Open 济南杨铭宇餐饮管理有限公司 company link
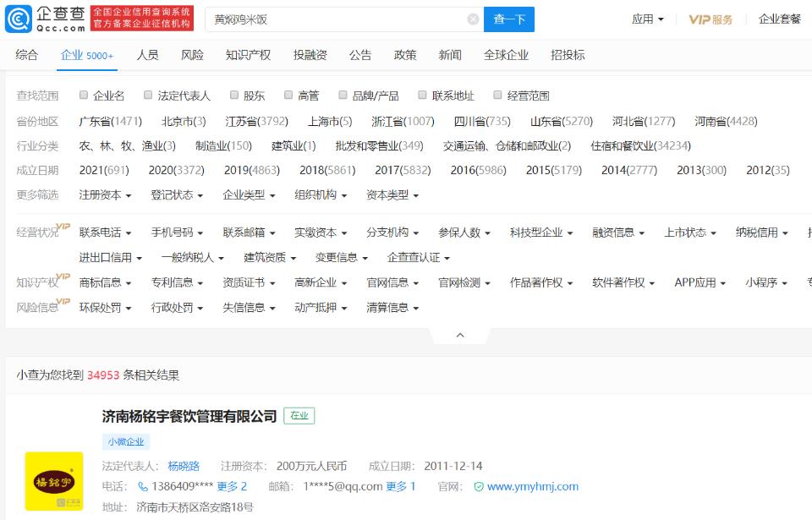Screen dimensions: 812x520 (189, 416)
